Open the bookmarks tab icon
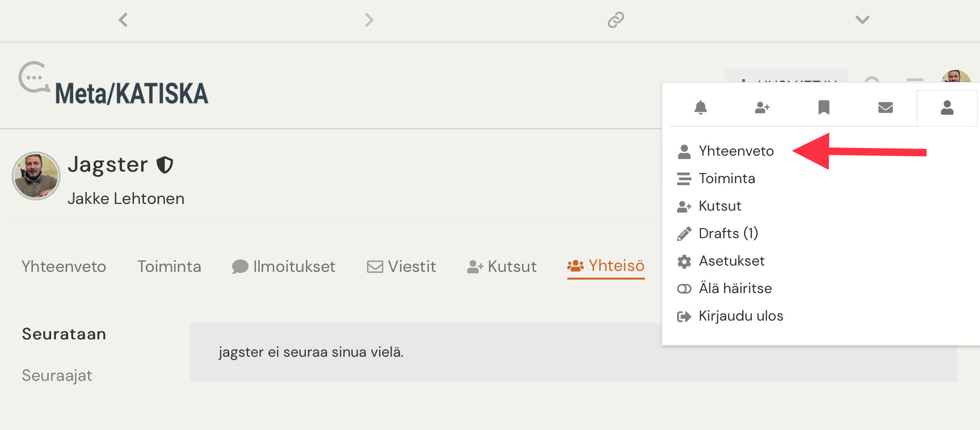The image size is (980, 430). coord(823,107)
